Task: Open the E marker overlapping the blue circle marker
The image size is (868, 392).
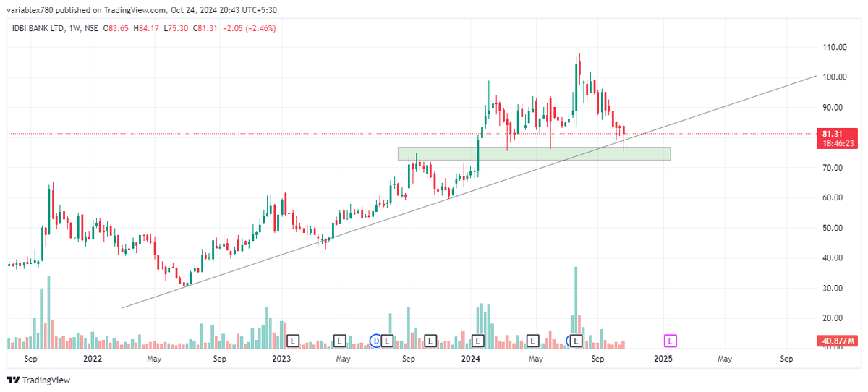Action: [x=577, y=340]
